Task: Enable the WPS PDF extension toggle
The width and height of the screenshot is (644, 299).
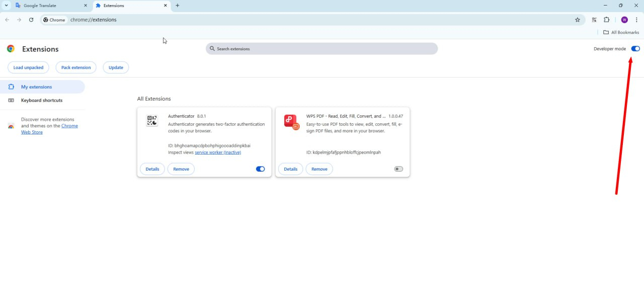Action: pos(398,169)
